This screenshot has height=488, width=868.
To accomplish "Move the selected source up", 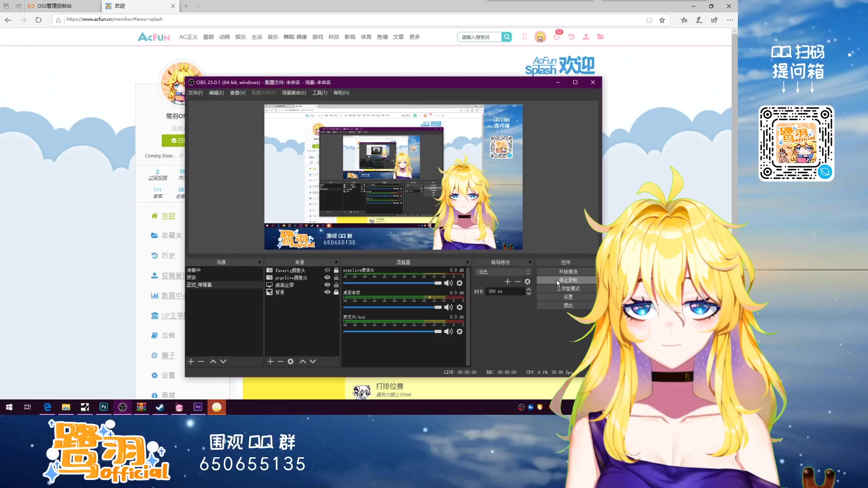I will [303, 361].
